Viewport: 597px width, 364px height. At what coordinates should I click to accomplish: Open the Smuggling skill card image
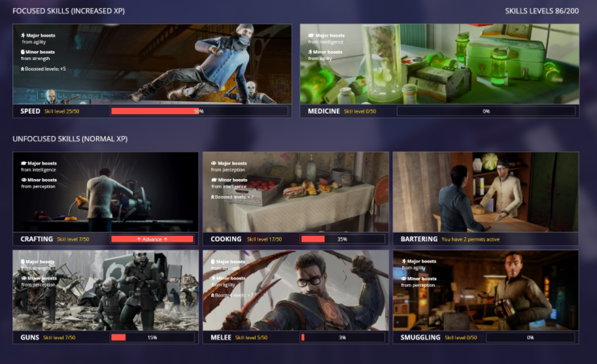(486, 290)
